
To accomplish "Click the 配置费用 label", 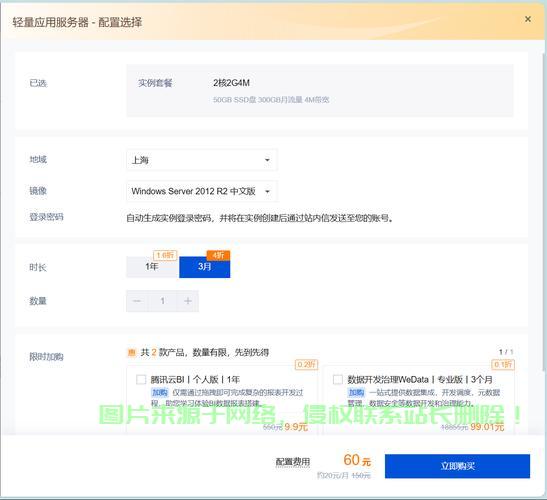I will coord(293,462).
